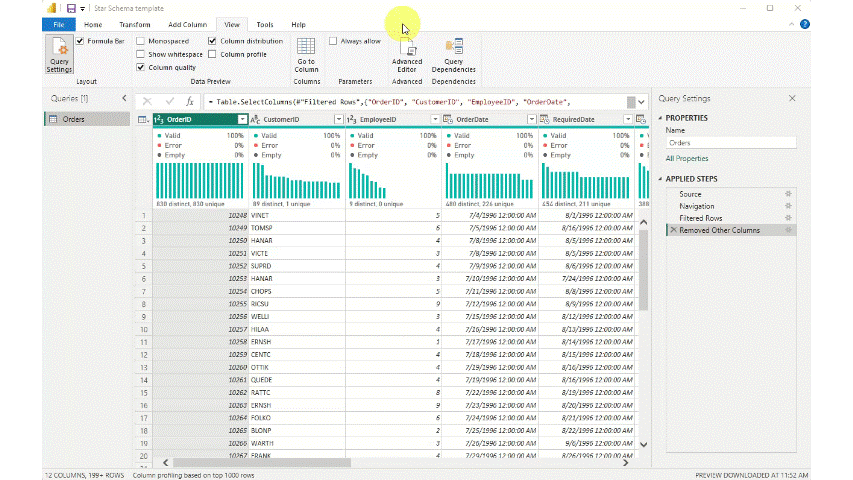
Task: Delete the Removed Other Columns step
Action: pyautogui.click(x=672, y=230)
